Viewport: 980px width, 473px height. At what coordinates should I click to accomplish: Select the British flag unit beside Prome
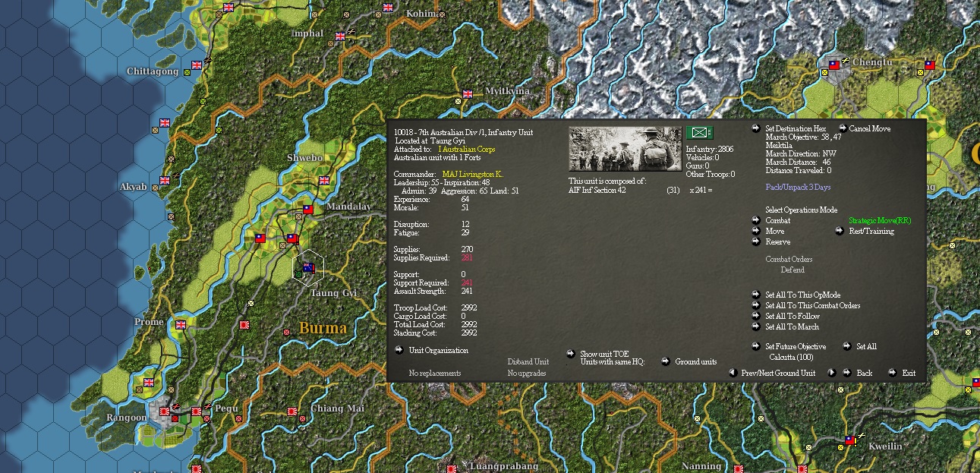[181, 324]
